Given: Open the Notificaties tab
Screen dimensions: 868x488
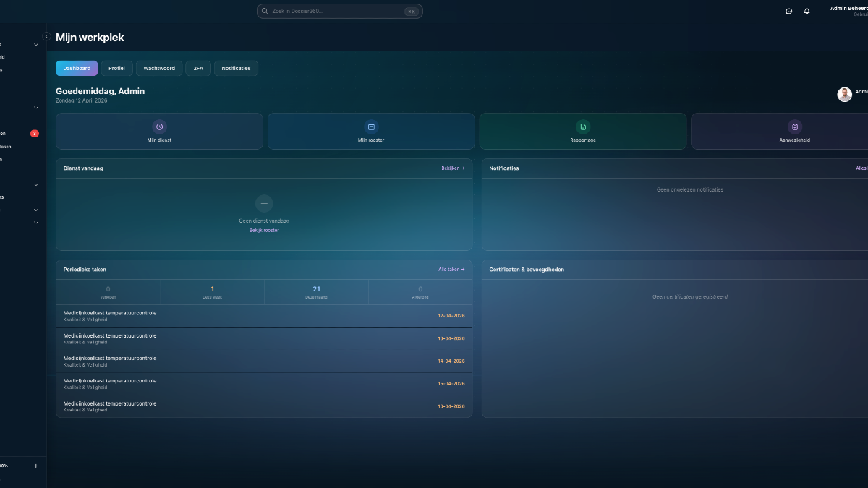Looking at the screenshot, I should [236, 69].
